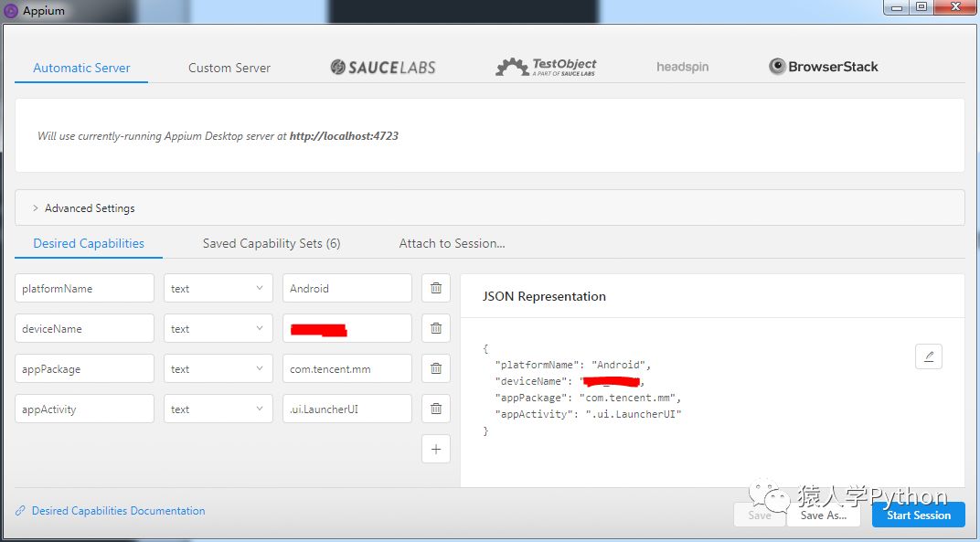Click the deviceName capability name field
The width and height of the screenshot is (980, 542).
coord(84,328)
